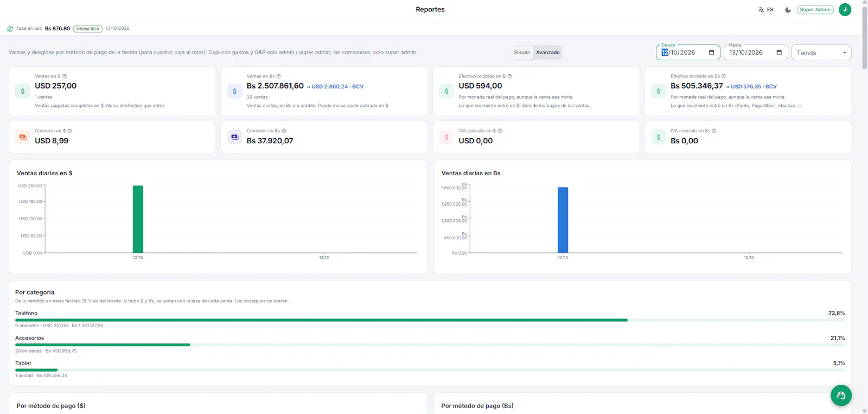The height and width of the screenshot is (414, 868).
Task: Click the Teléfono category progress bar
Action: pos(430,320)
